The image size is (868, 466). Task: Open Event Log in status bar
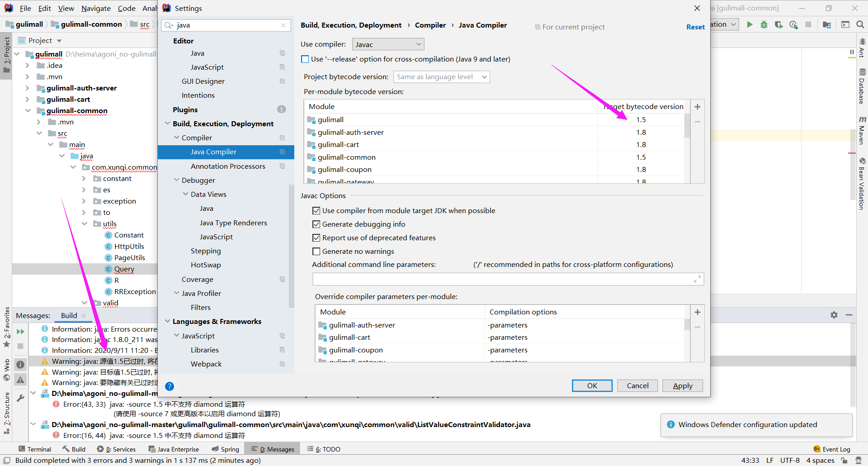pyautogui.click(x=832, y=449)
